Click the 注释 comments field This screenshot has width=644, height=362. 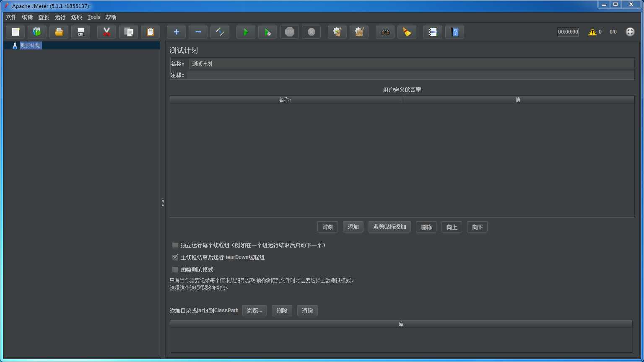[x=410, y=75]
